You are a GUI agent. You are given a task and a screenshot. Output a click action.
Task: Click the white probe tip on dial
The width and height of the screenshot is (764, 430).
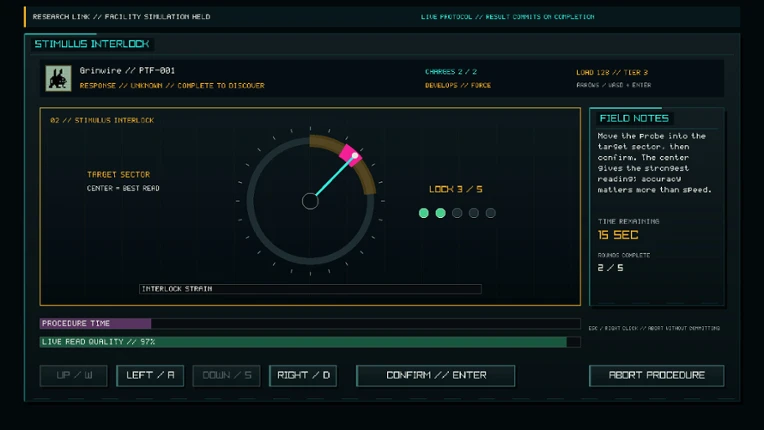point(355,156)
